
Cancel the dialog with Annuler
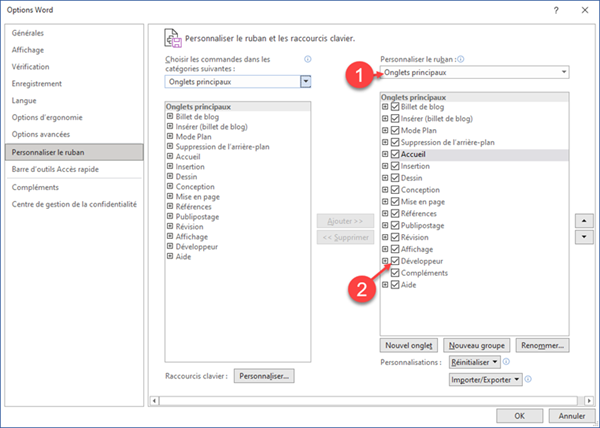[x=572, y=416]
